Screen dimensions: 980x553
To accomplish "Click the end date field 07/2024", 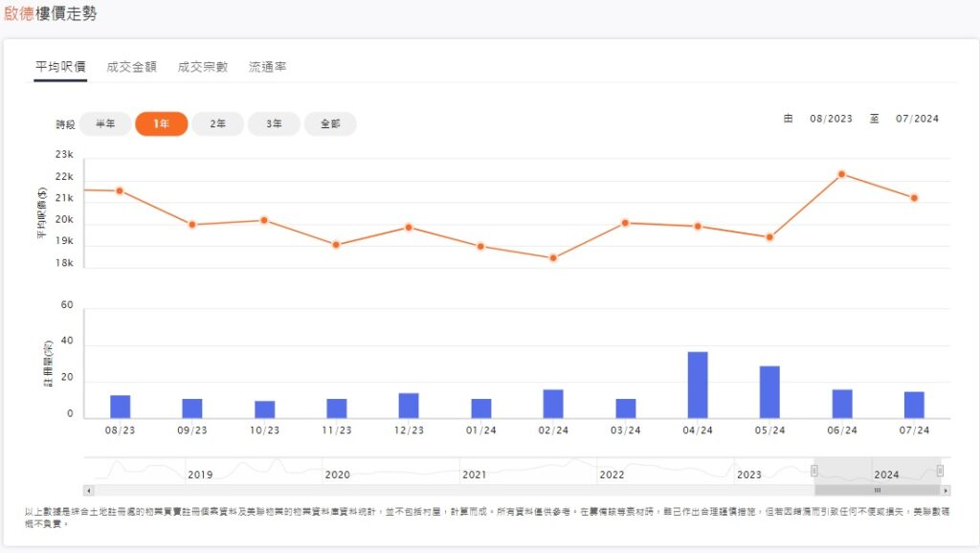I will 917,119.
